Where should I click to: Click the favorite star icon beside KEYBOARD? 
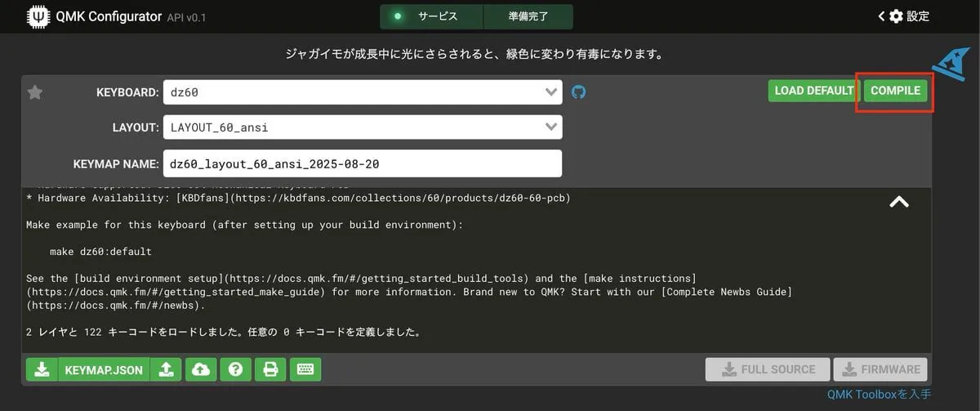click(x=35, y=92)
